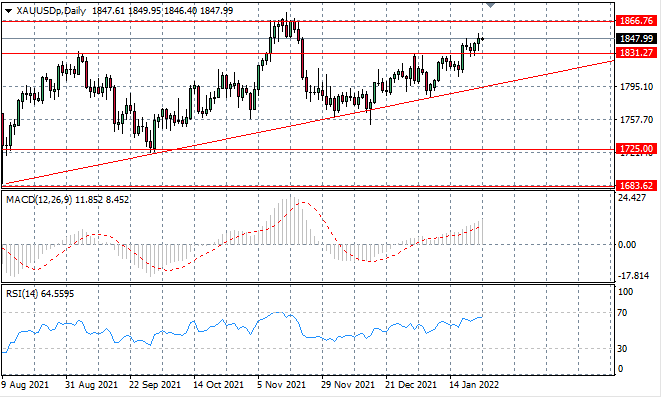Viewport: 661px width, 397px height.
Task: Click the chart shift triangle marker at top
Action: pos(490,5)
